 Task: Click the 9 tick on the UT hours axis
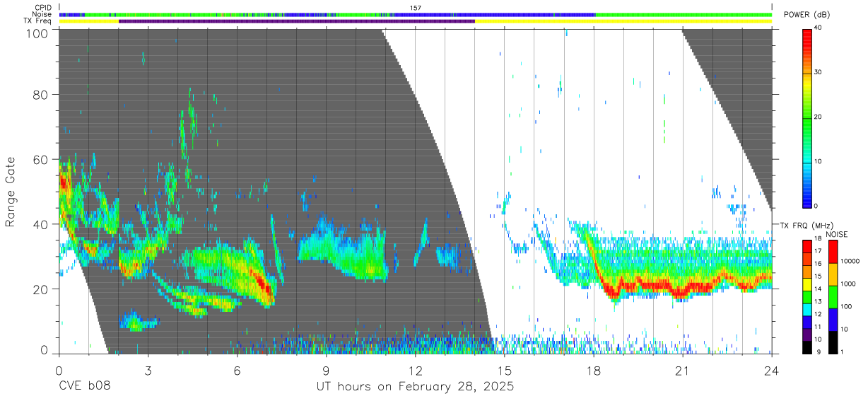pos(326,370)
